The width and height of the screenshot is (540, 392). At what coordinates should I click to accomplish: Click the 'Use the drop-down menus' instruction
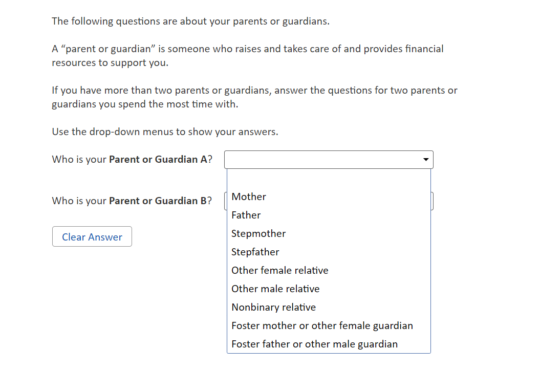(x=165, y=132)
